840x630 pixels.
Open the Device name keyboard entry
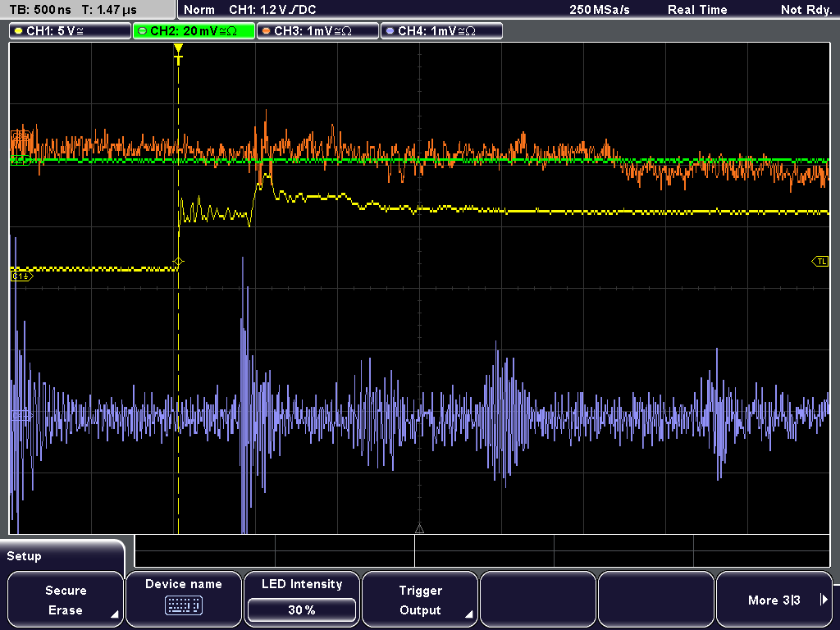tap(183, 600)
